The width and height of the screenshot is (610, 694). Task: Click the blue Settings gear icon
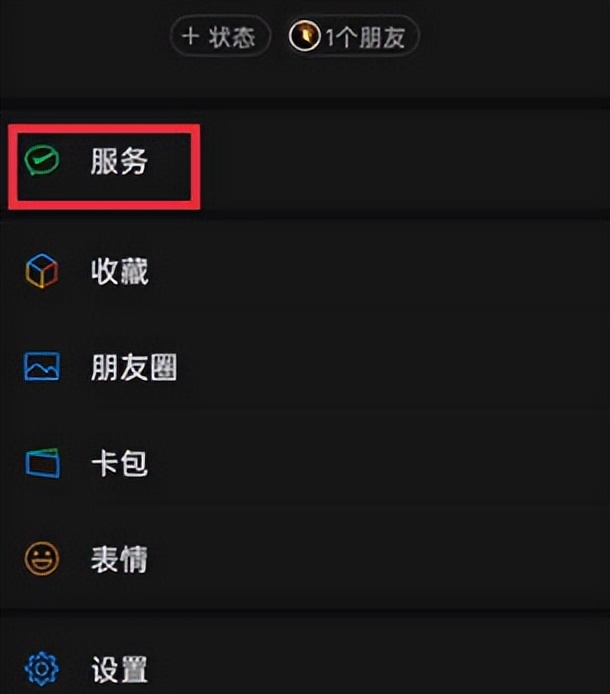tap(42, 668)
